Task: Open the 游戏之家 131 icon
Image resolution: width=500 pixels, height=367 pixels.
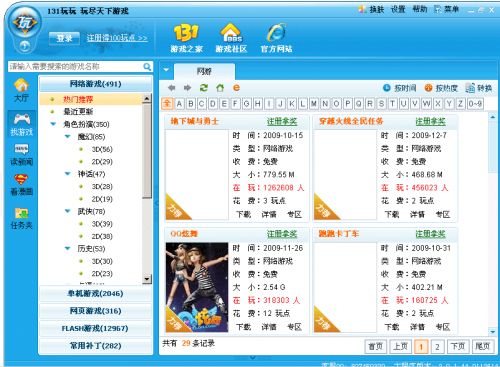Action: 186,38
